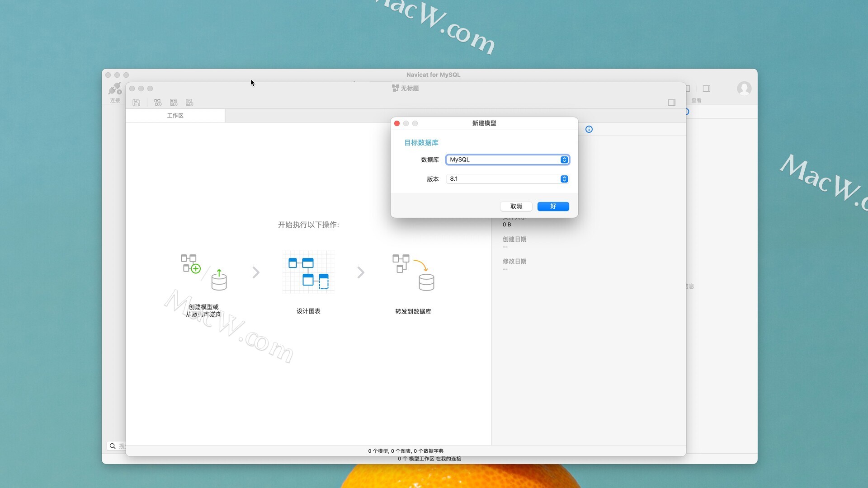Toggle the right pane icon in Navicat main window

coord(707,89)
